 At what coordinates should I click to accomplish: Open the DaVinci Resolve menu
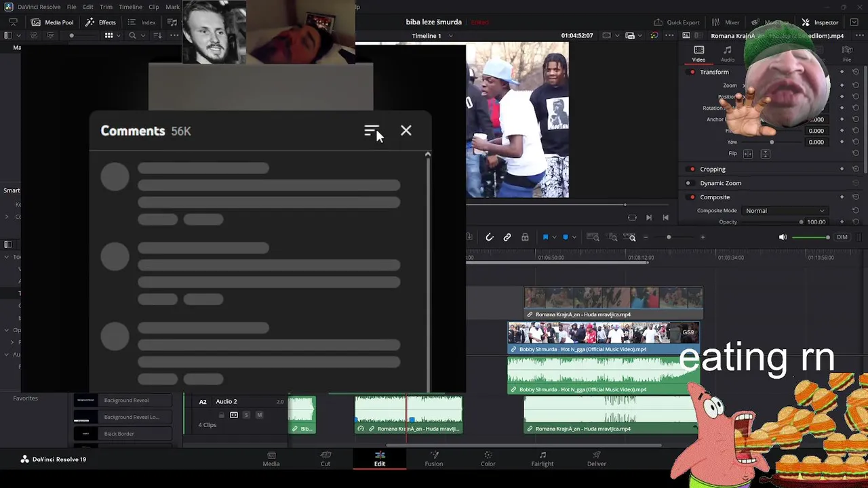(39, 7)
